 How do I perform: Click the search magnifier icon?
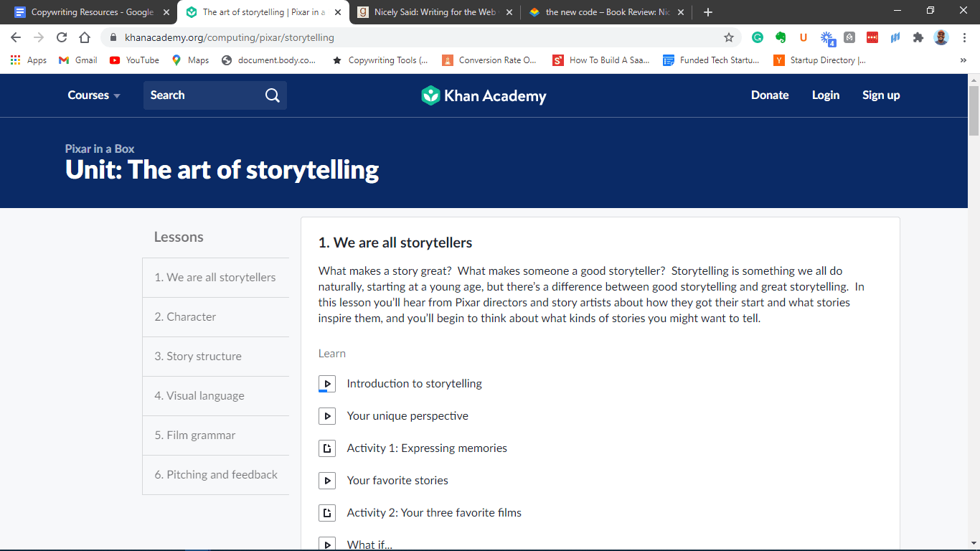[273, 95]
